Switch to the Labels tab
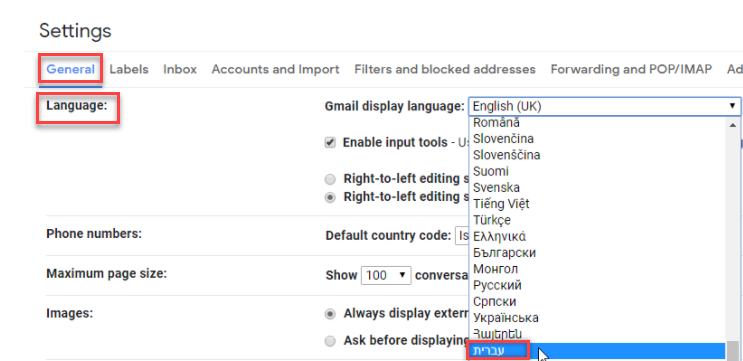 (x=129, y=70)
